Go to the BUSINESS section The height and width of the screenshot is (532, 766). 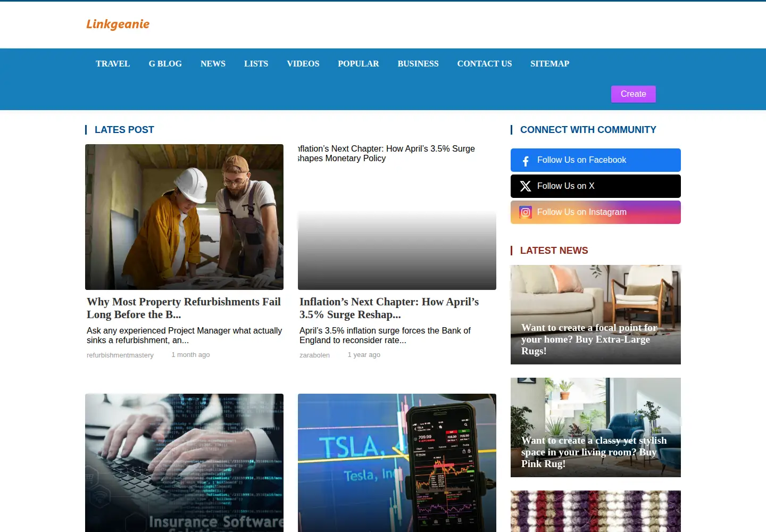click(x=418, y=63)
